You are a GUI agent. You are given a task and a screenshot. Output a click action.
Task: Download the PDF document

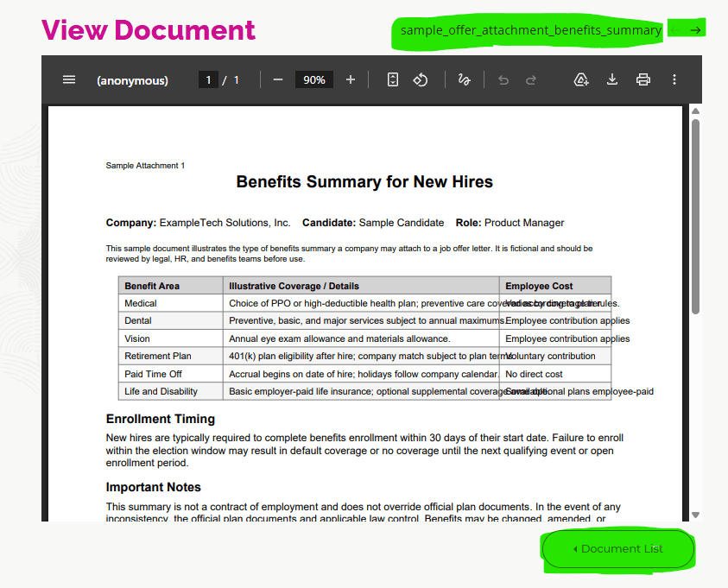point(612,79)
